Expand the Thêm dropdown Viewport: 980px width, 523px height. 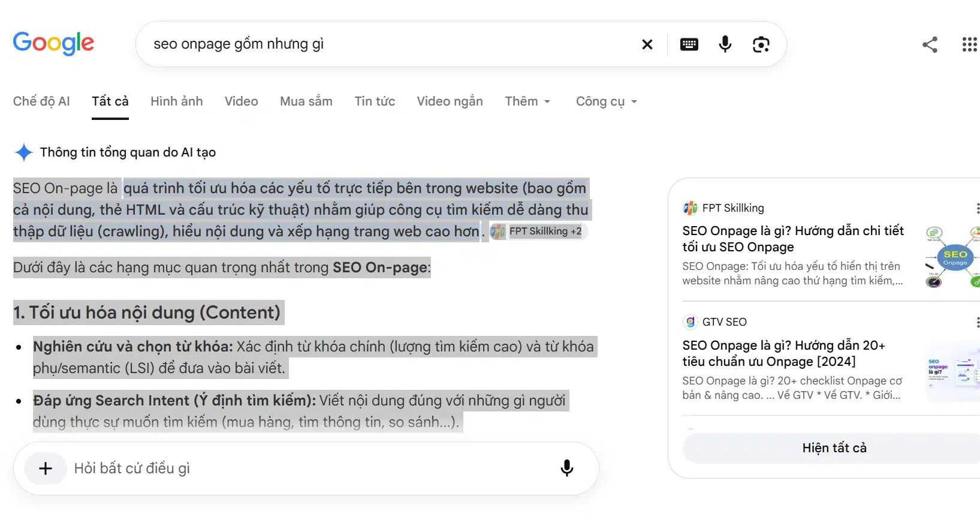(527, 101)
